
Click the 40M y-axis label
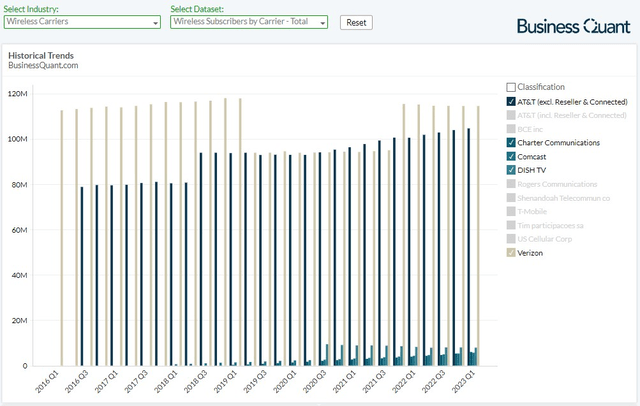(19, 275)
